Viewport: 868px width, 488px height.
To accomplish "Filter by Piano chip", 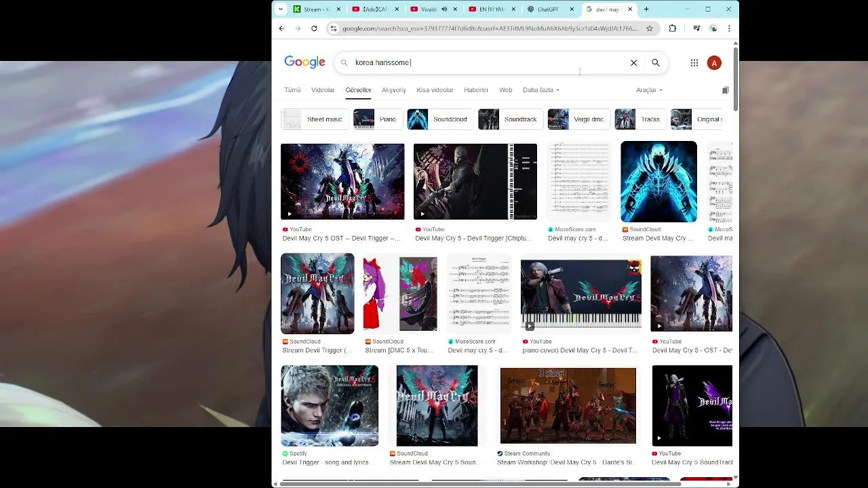I will [x=378, y=119].
